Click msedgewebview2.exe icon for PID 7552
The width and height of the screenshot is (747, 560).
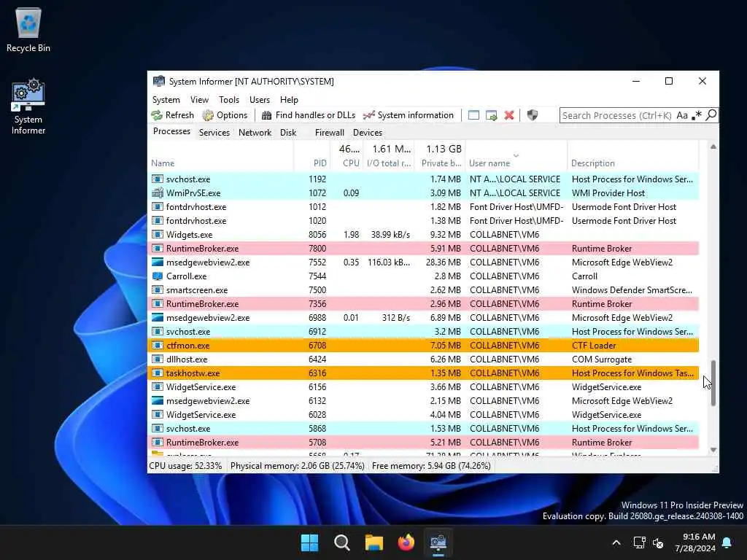pyautogui.click(x=158, y=262)
